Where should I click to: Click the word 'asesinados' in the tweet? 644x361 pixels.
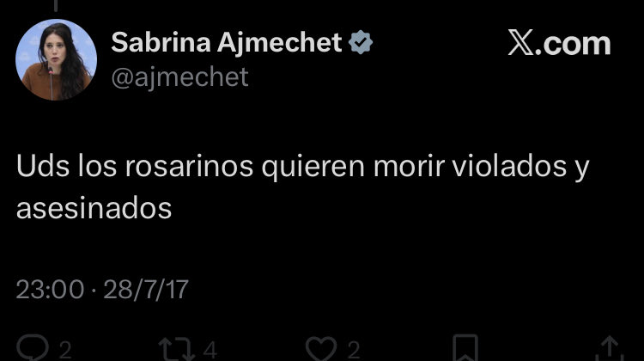pos(94,208)
